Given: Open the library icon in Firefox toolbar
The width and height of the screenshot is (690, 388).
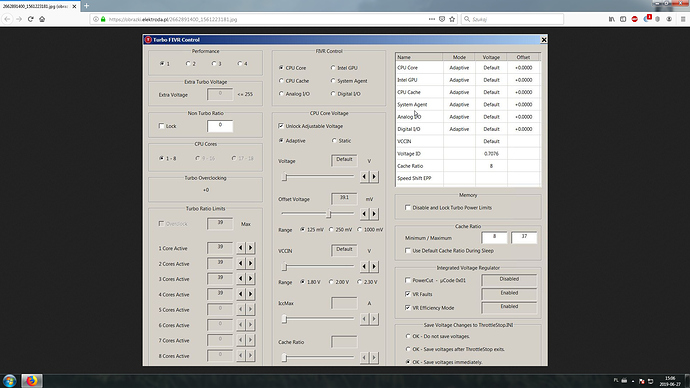Looking at the screenshot, I should 612,19.
